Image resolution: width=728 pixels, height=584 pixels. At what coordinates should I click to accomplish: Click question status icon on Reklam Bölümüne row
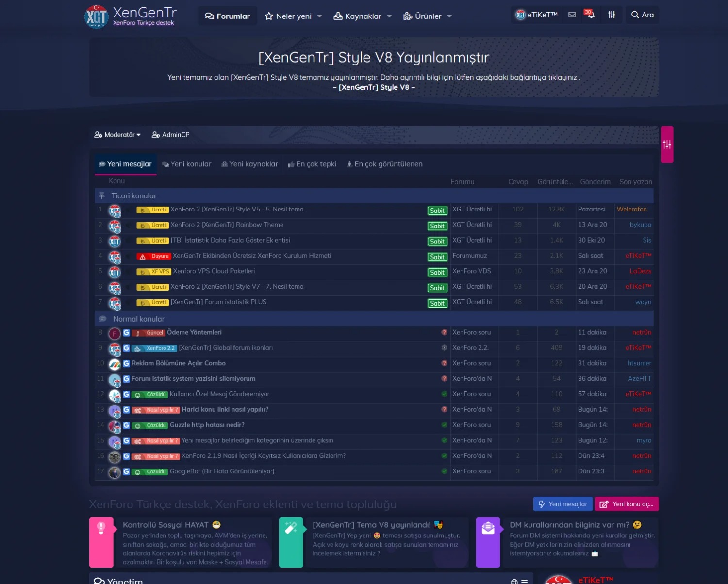(x=444, y=363)
